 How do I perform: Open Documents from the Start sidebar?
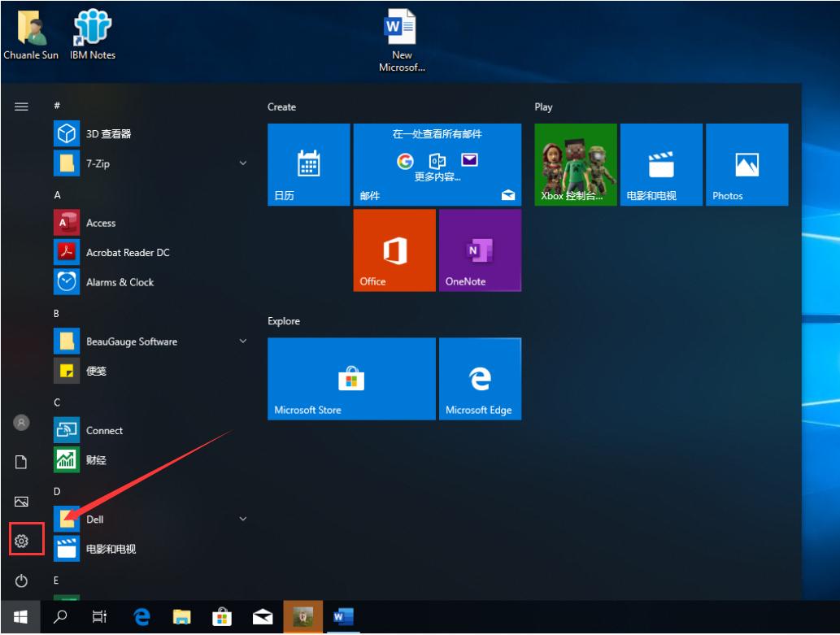21,461
